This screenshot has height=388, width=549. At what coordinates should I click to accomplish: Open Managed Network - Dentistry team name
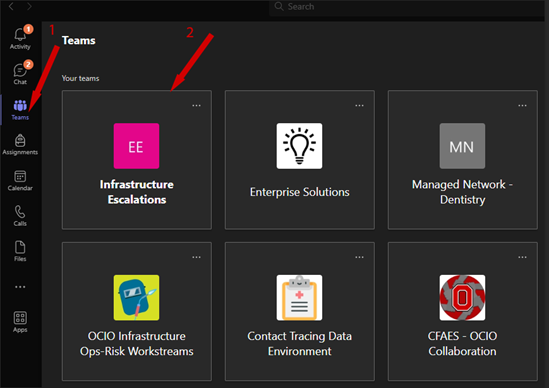coord(463,192)
